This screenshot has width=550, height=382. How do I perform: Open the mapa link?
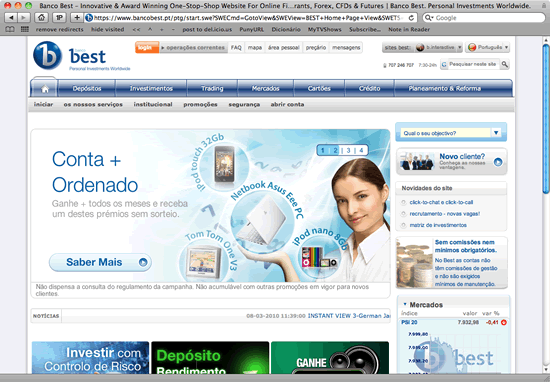pos(255,48)
